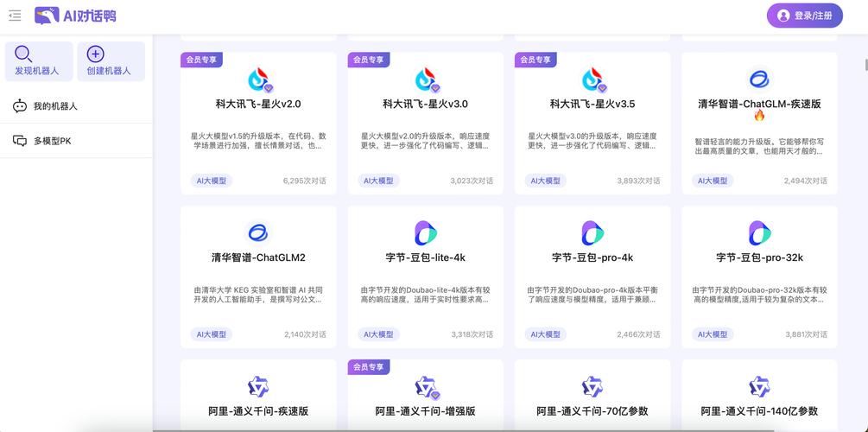This screenshot has width=868, height=432.
Task: Click AI大模型 tag on 豆包-pro-32k card
Action: pos(713,334)
